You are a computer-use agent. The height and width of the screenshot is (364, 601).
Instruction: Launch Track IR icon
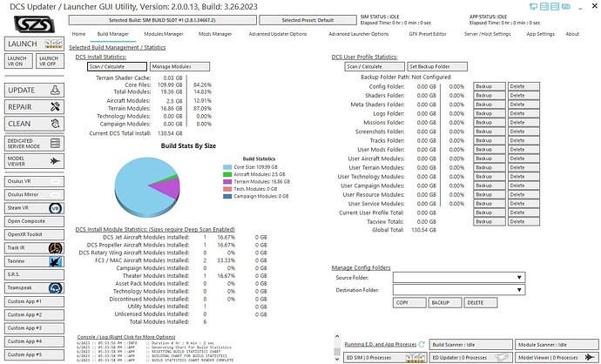pyautogui.click(x=56, y=248)
